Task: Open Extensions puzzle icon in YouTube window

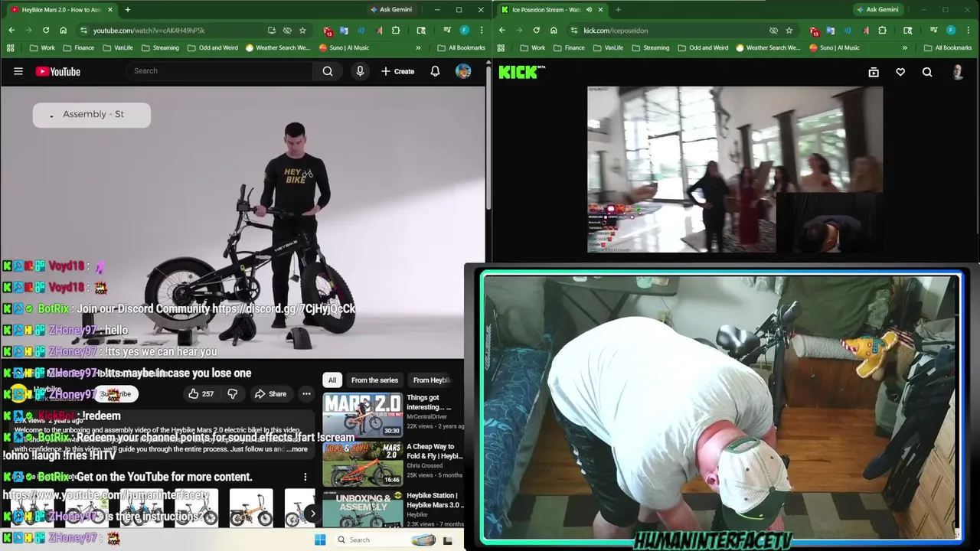Action: (x=396, y=31)
